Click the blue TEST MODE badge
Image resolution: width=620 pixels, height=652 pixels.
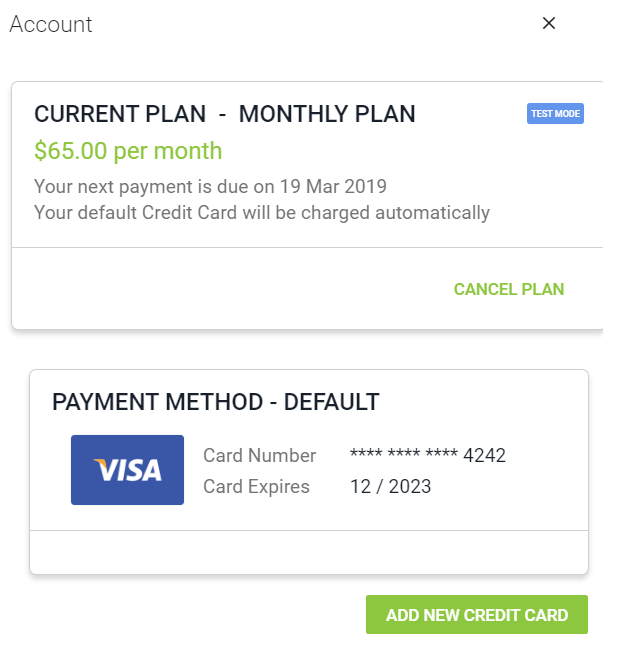click(x=555, y=114)
